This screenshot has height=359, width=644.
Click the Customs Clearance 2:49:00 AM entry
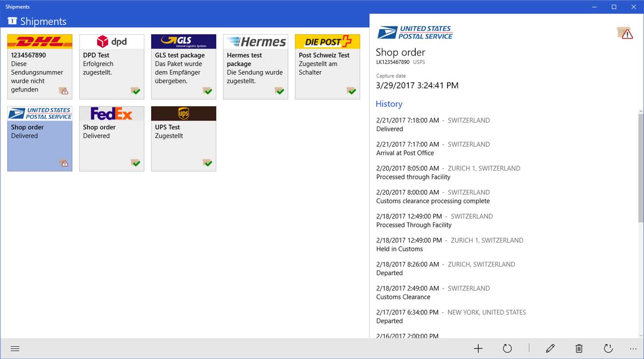click(433, 292)
